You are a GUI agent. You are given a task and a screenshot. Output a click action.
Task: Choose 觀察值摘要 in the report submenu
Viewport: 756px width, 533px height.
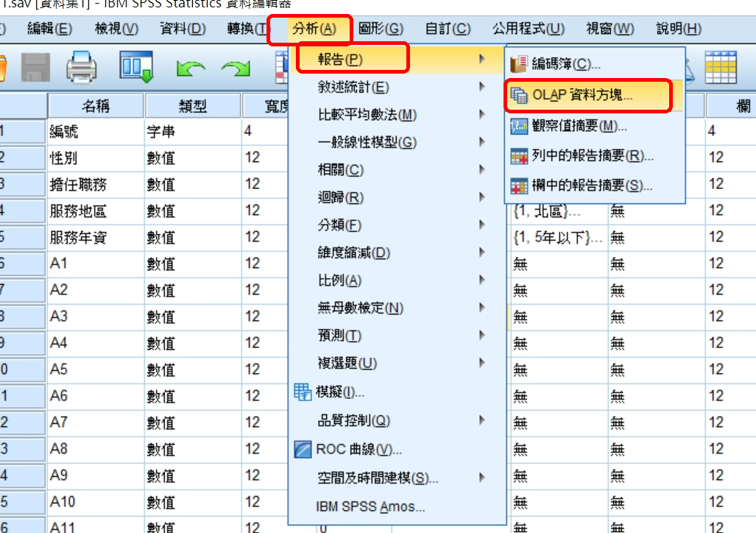[x=579, y=126]
